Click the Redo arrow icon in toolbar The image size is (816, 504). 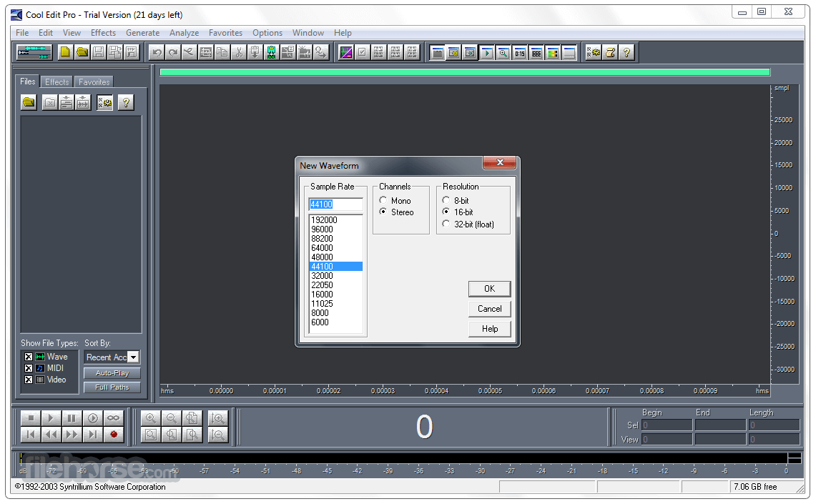[173, 52]
